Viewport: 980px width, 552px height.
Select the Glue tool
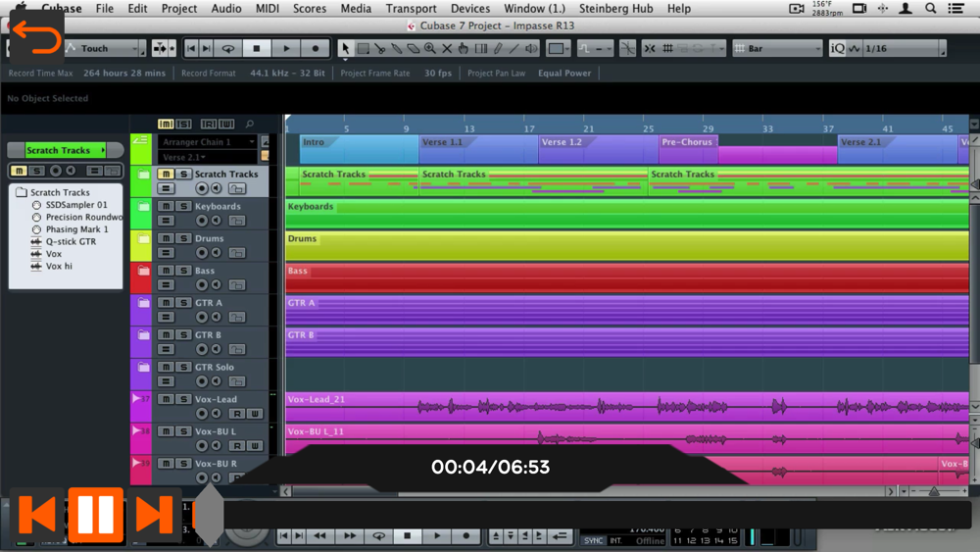tap(396, 48)
